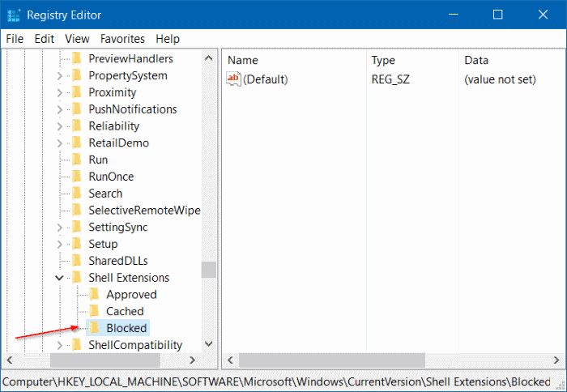Click the Shell Extensions folder icon
The image size is (567, 392).
click(x=77, y=278)
